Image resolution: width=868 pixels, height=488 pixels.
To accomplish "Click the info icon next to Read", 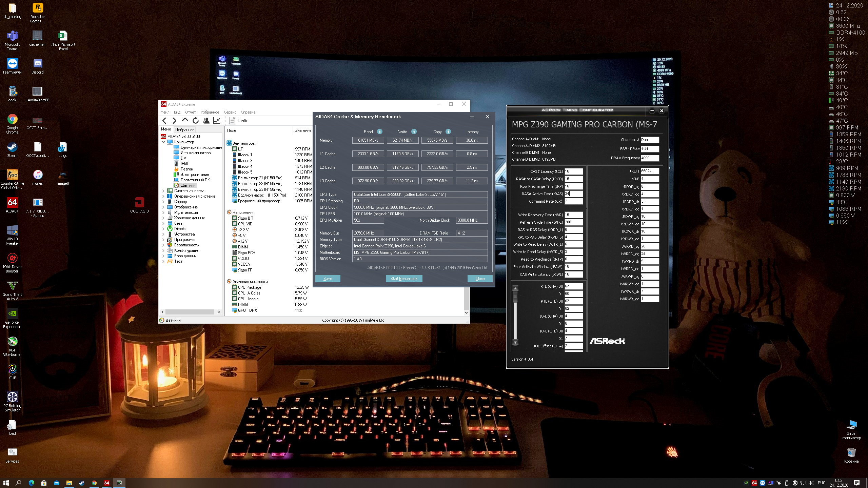I will click(x=380, y=131).
